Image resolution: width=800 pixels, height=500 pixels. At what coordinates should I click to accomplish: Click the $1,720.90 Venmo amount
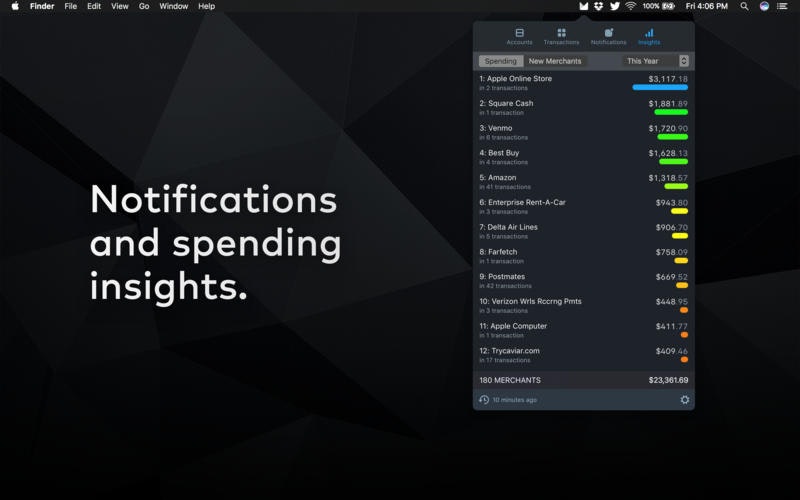(x=668, y=128)
